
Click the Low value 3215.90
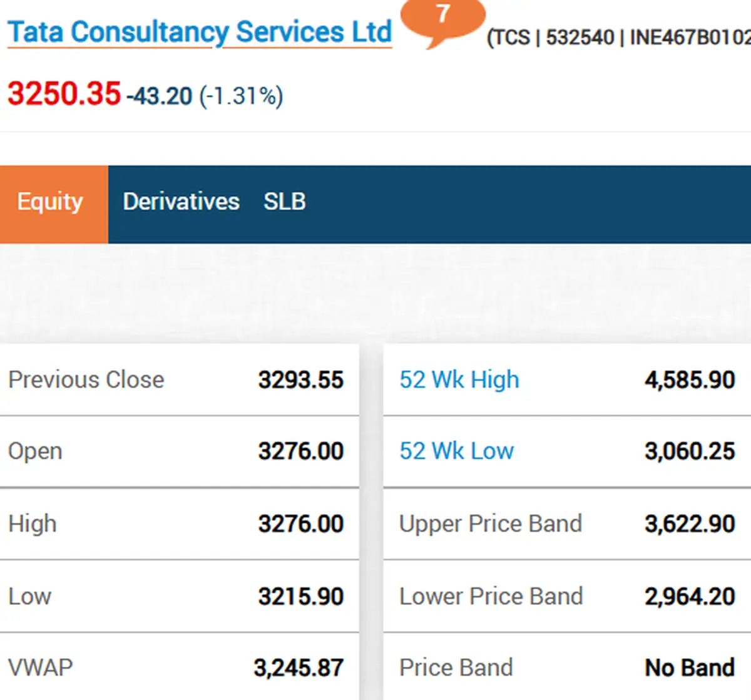[301, 597]
